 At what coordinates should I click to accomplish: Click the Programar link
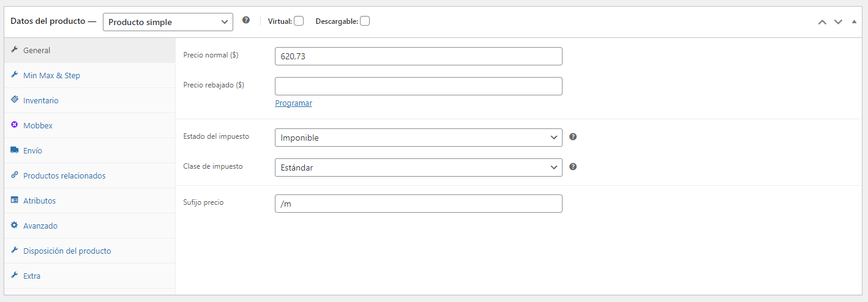point(294,103)
